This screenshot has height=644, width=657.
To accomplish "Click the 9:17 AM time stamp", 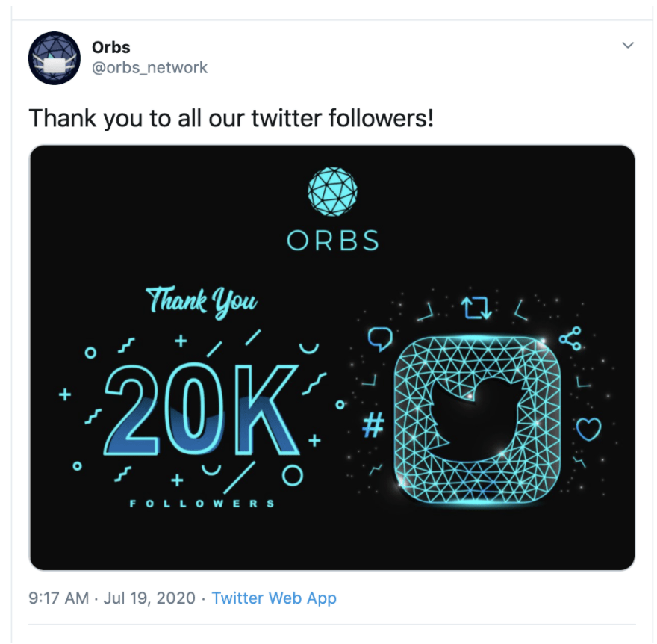I will (x=59, y=598).
